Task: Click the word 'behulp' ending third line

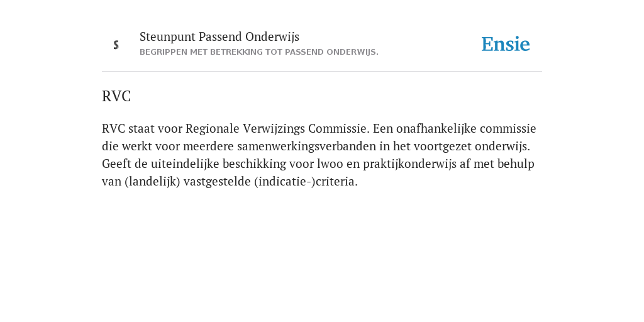Action: point(516,164)
